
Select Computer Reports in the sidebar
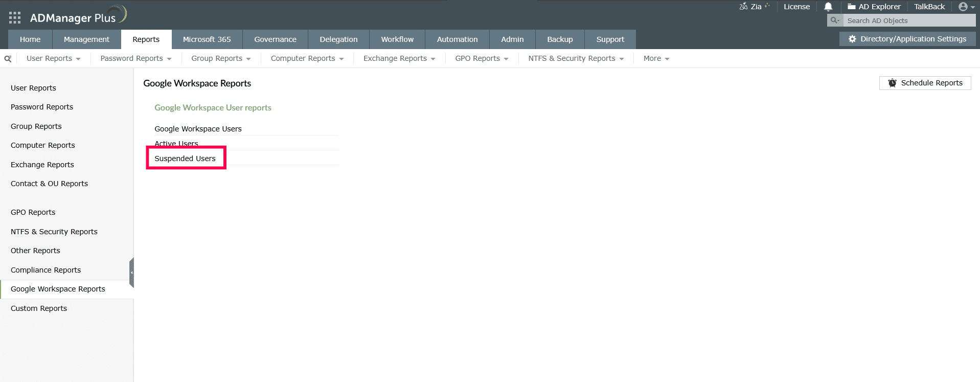click(43, 145)
